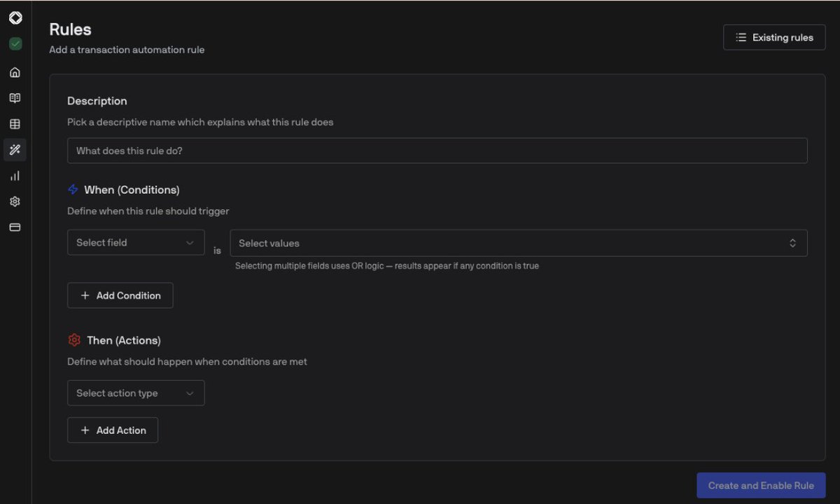Image resolution: width=840 pixels, height=504 pixels.
Task: Click the red gear Actions icon
Action: [74, 340]
